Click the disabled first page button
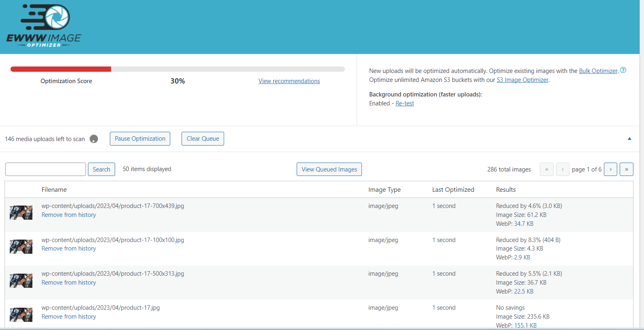 click(546, 169)
